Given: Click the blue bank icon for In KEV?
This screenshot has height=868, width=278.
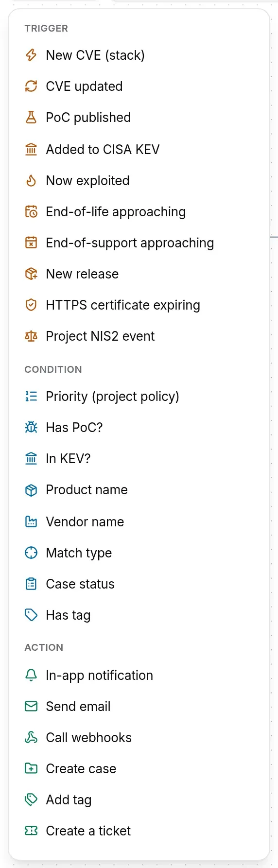Looking at the screenshot, I should [x=31, y=459].
